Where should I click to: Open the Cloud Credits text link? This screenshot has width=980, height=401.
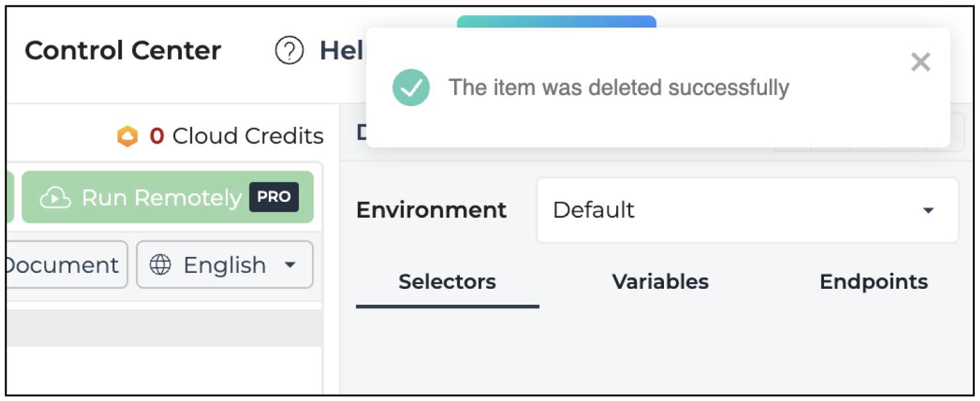pos(248,136)
